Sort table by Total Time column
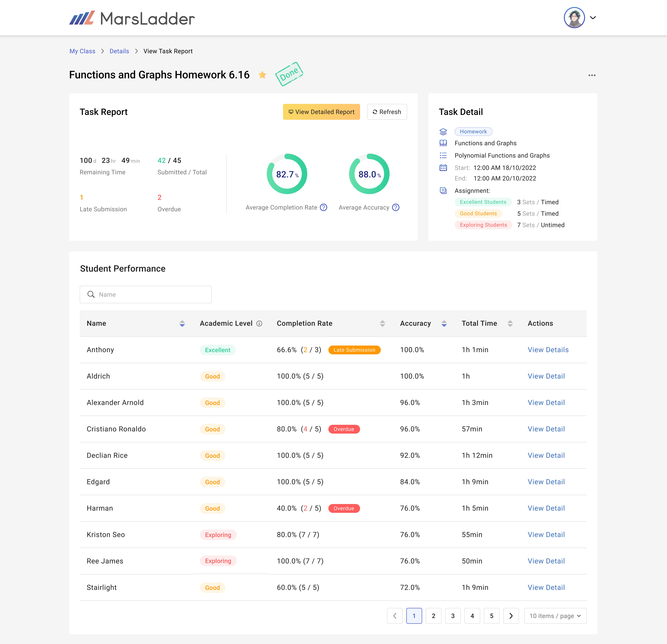The height and width of the screenshot is (644, 667). pos(510,323)
